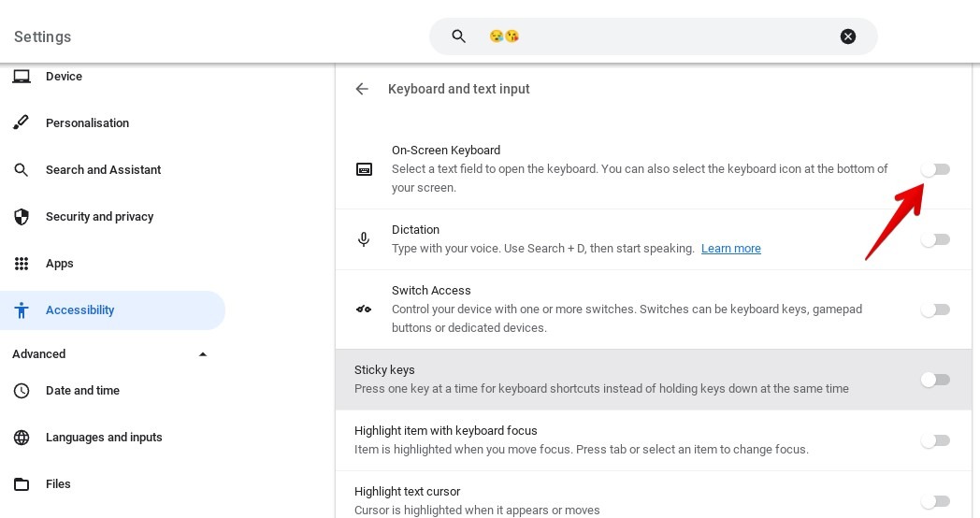This screenshot has height=518, width=980.
Task: Enable the Switch Access toggle
Action: tap(936, 309)
